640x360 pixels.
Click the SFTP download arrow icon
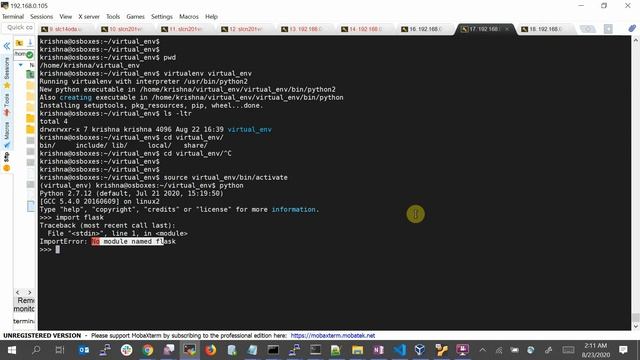click(x=30, y=42)
